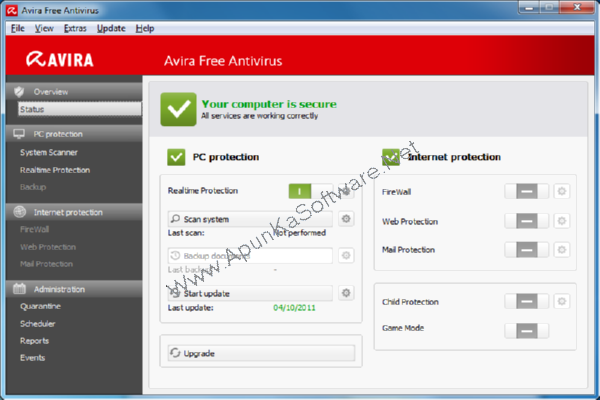The width and height of the screenshot is (600, 400).
Task: Toggle the Child Protection switch
Action: click(527, 301)
